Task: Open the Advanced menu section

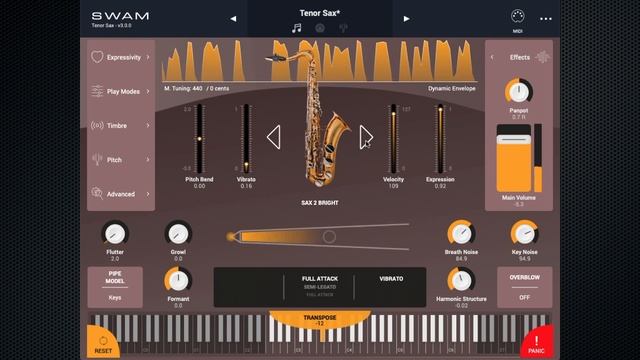Action: point(120,194)
